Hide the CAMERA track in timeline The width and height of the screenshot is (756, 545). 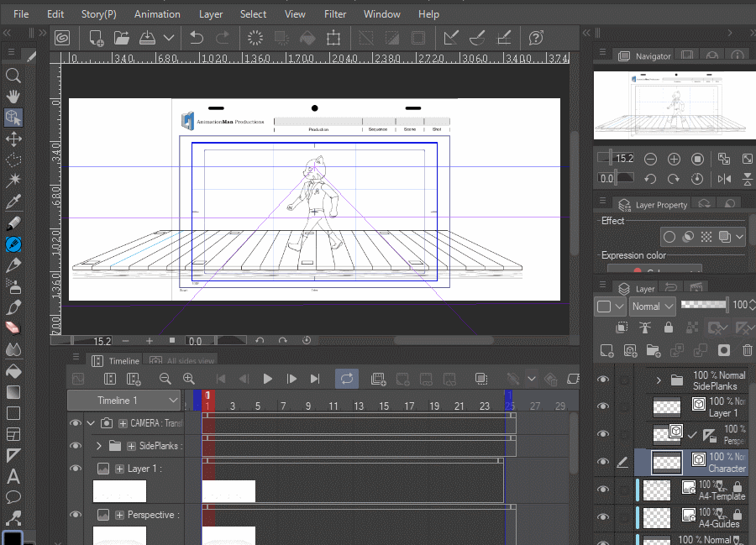76,423
